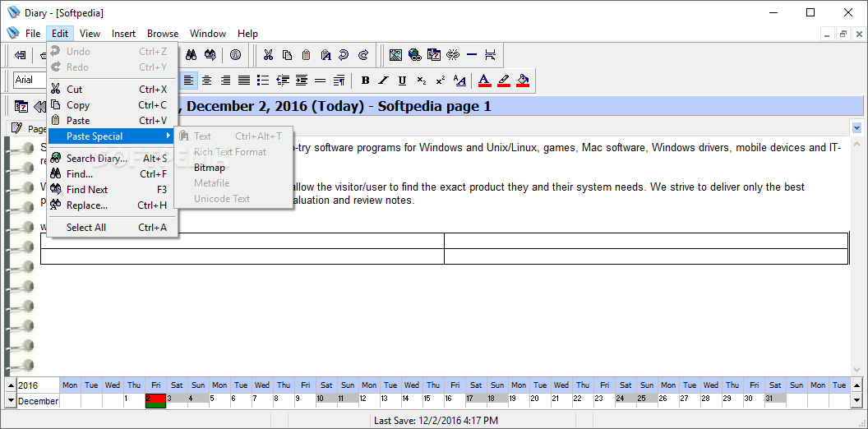Viewport: 868px width, 429px height.
Task: Insert a picture using the image icon
Action: (x=395, y=55)
